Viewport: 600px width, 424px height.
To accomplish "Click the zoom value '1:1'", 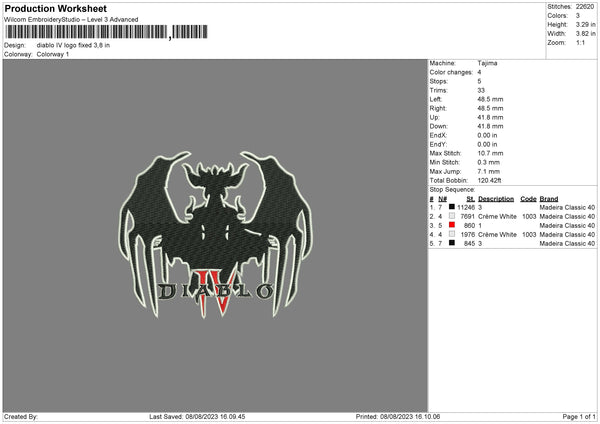I will pyautogui.click(x=580, y=43).
